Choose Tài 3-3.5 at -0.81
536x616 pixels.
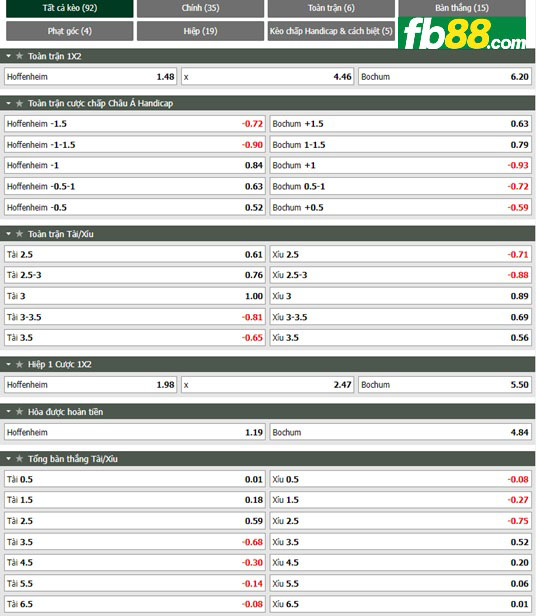click(135, 317)
